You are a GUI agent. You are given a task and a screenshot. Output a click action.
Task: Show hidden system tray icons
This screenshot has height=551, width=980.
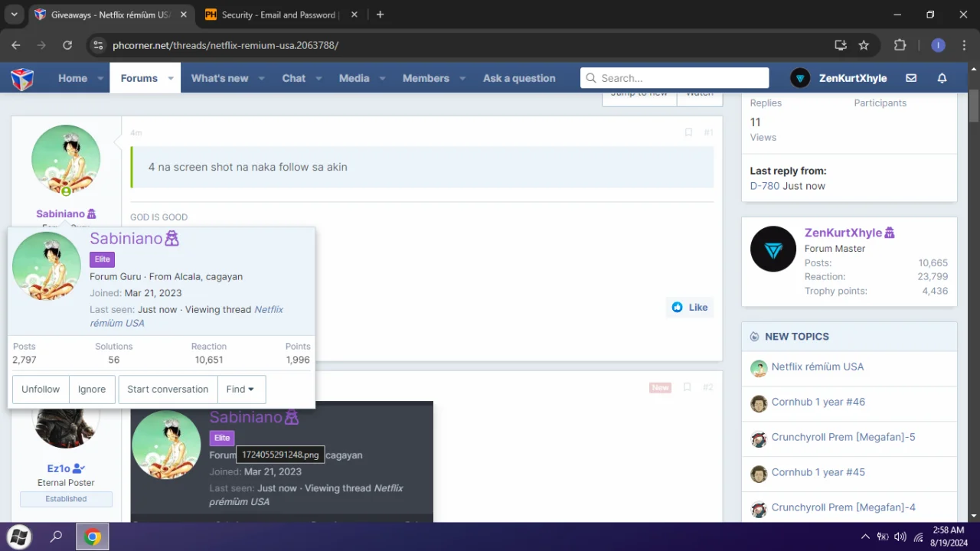(x=865, y=536)
